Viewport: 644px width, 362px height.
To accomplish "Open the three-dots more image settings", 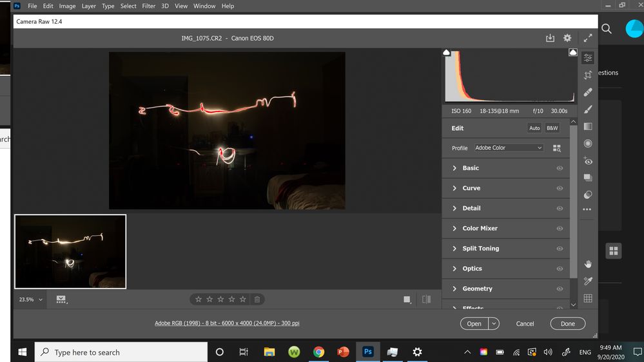I will point(587,209).
